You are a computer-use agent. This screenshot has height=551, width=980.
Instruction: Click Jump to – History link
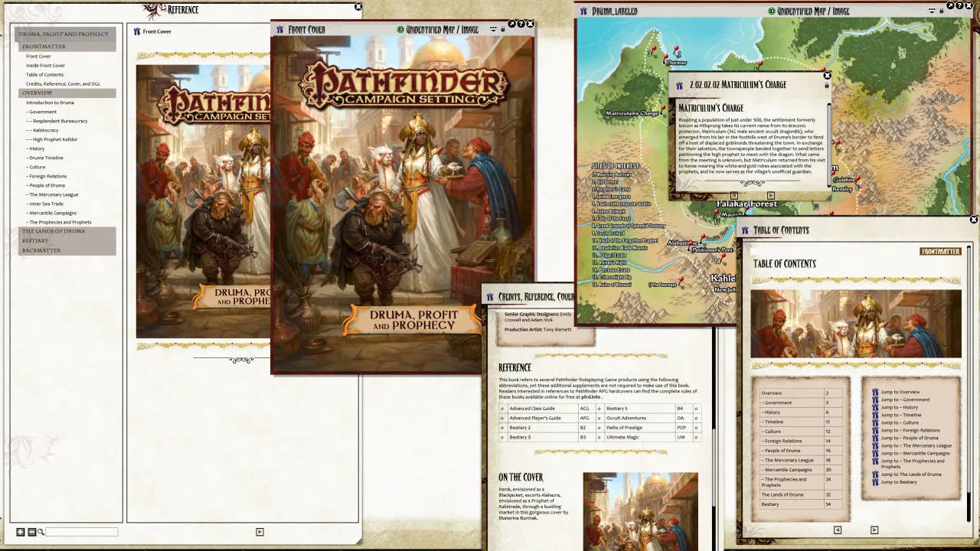tap(900, 407)
